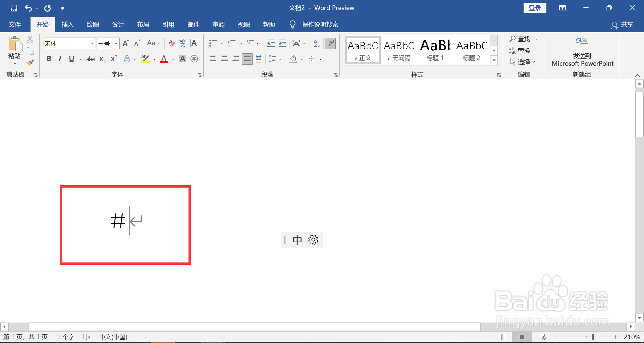644x343 pixels.
Task: Expand the styles gallery more button
Action: click(x=494, y=61)
